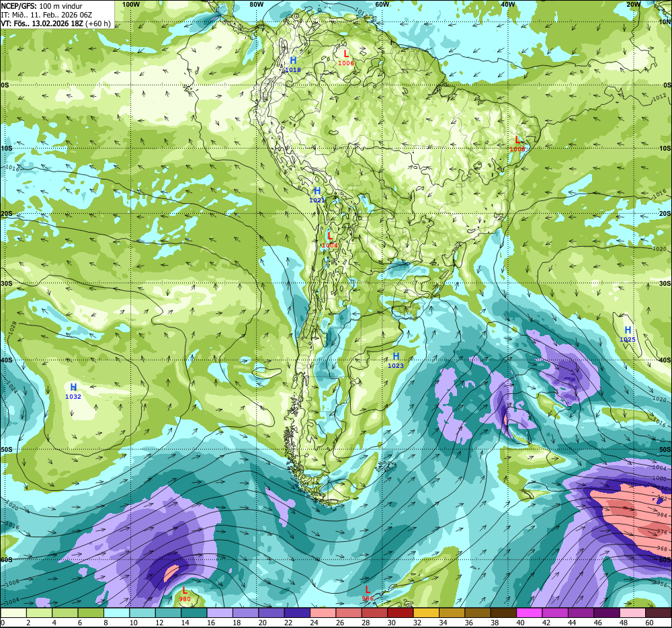This screenshot has height=628, width=672.
Task: Click the 80W longitude label
Action: pyautogui.click(x=256, y=4)
